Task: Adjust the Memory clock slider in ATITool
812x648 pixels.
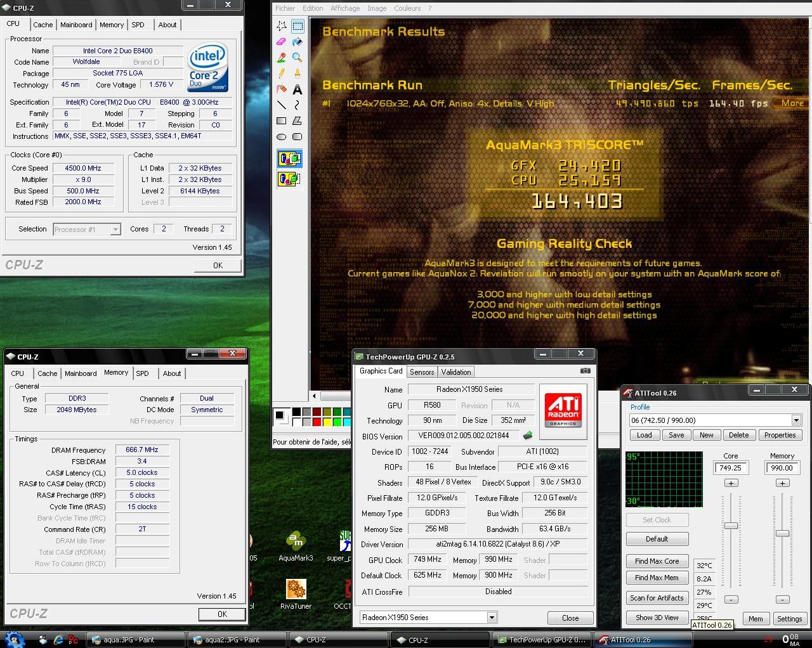Action: 782,533
